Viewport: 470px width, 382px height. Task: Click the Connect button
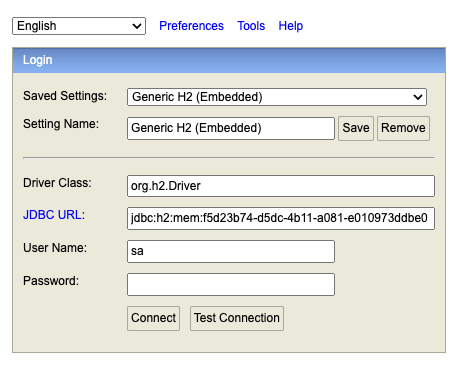tap(153, 318)
